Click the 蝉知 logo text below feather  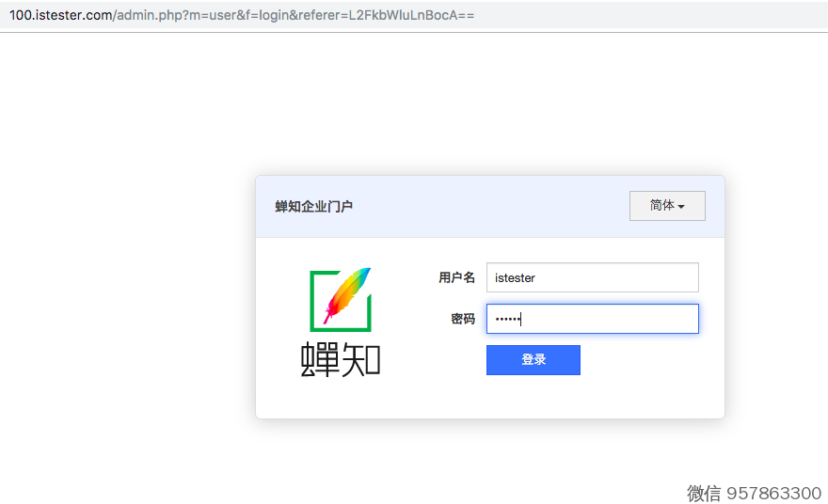(341, 359)
